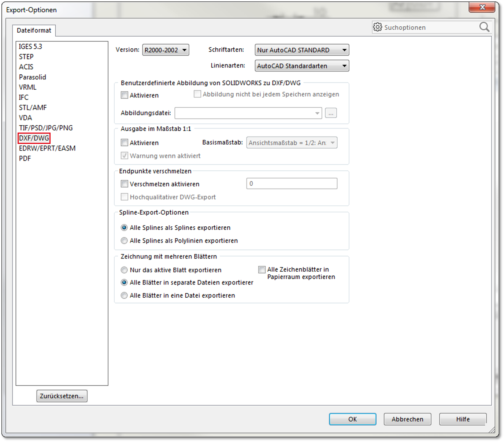Tick Aktivieren under Ausgabe im Maßstab 1:1
The width and height of the screenshot is (504, 442).
coord(125,143)
